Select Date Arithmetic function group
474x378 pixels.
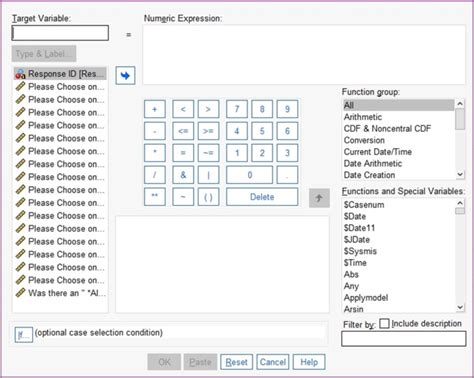click(x=399, y=164)
